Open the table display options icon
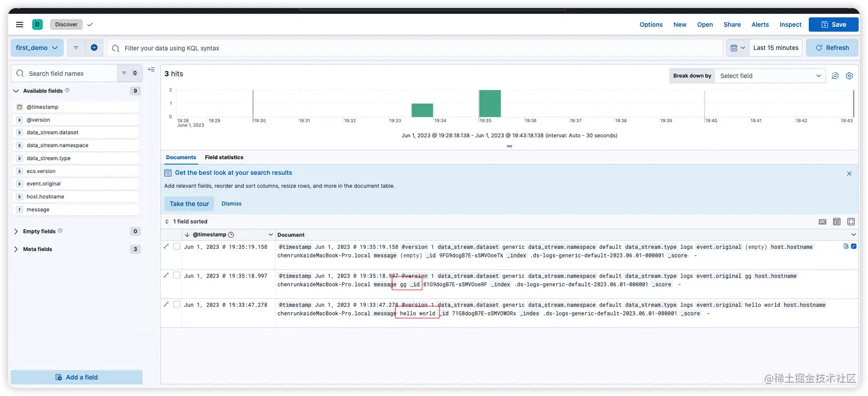Image resolution: width=868 pixels, height=396 pixels. (837, 222)
